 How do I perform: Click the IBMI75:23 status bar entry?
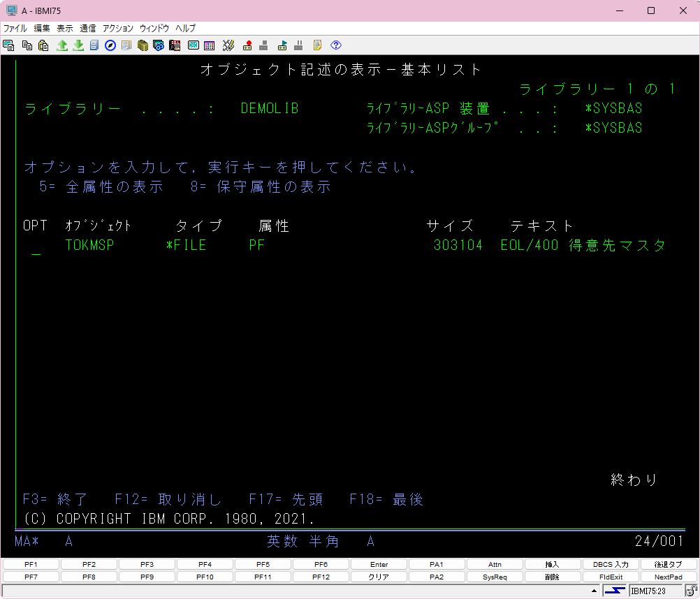coord(656,591)
